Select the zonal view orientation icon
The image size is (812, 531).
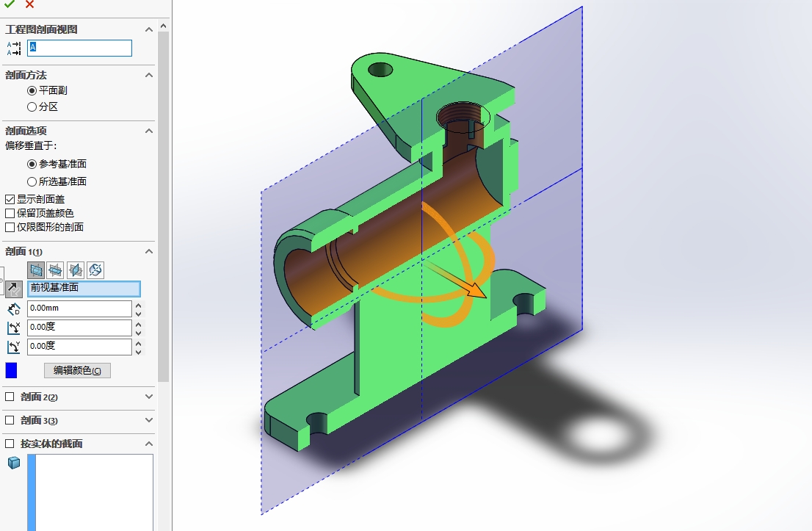pos(95,270)
